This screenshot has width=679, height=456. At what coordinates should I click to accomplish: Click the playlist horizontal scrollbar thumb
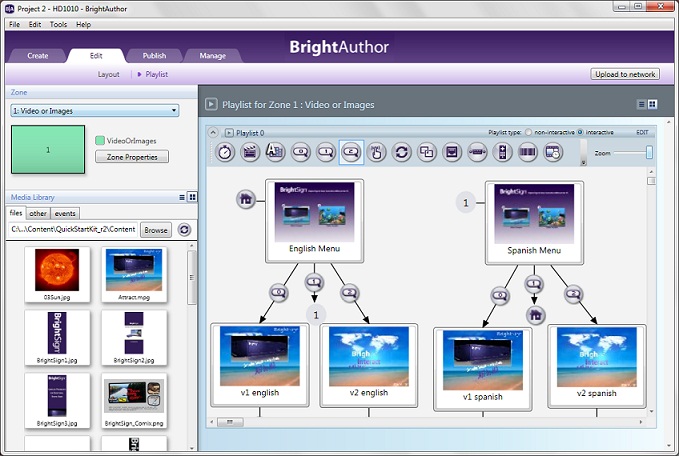pos(230,422)
